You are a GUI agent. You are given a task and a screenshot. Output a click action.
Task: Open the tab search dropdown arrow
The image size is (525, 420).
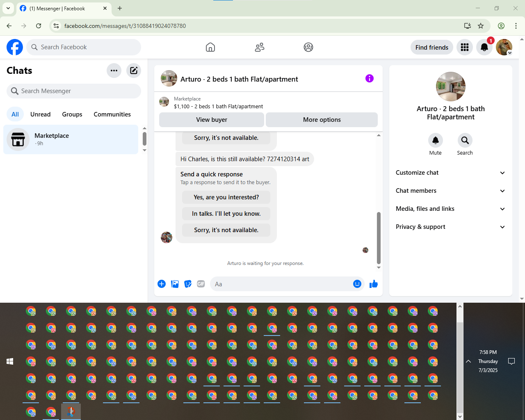8,8
